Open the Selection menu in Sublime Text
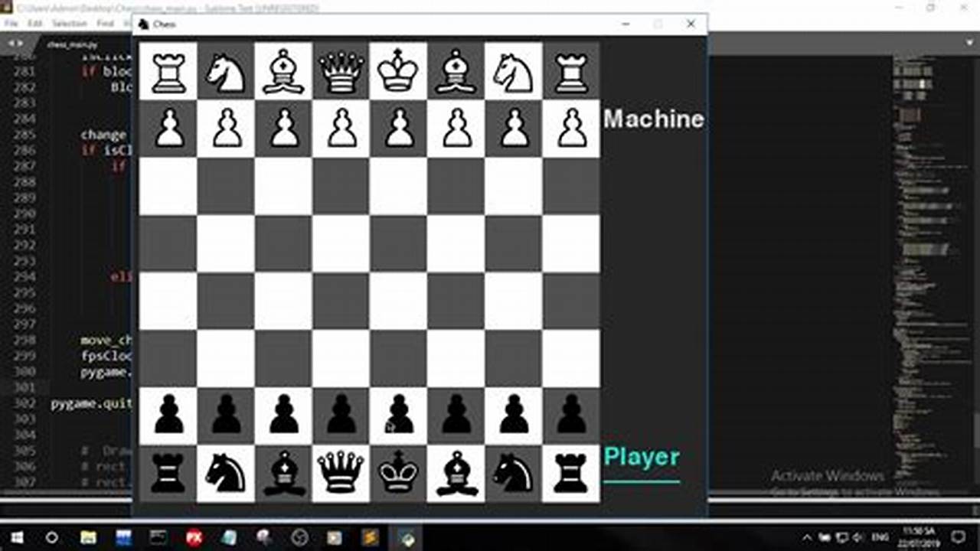Viewport: 980px width, 551px height. 70,24
